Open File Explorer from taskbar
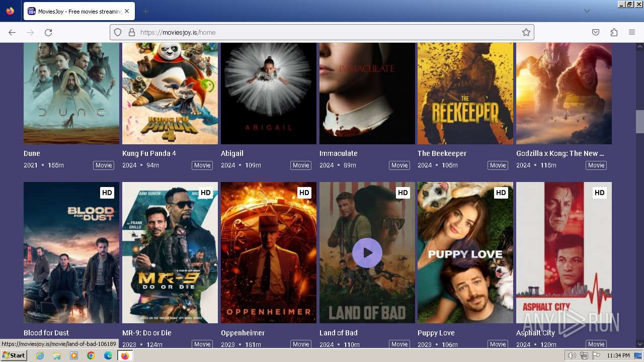The height and width of the screenshot is (362, 644). click(x=57, y=355)
